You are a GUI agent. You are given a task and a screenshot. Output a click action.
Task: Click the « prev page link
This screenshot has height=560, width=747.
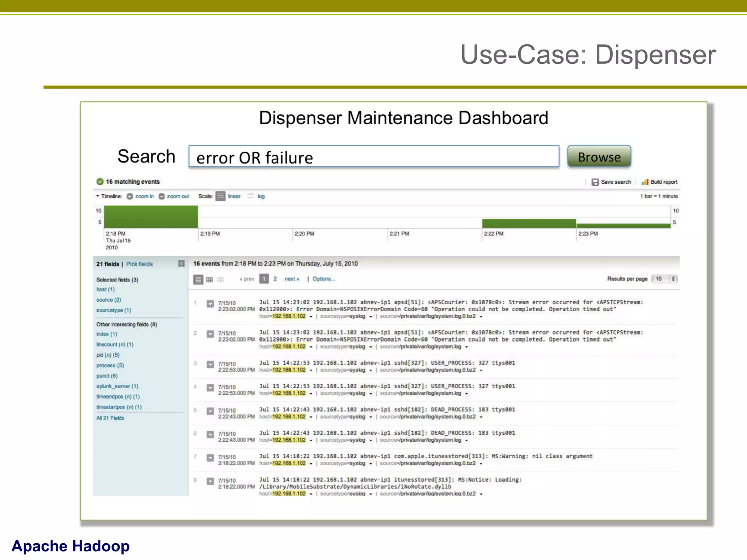click(247, 279)
